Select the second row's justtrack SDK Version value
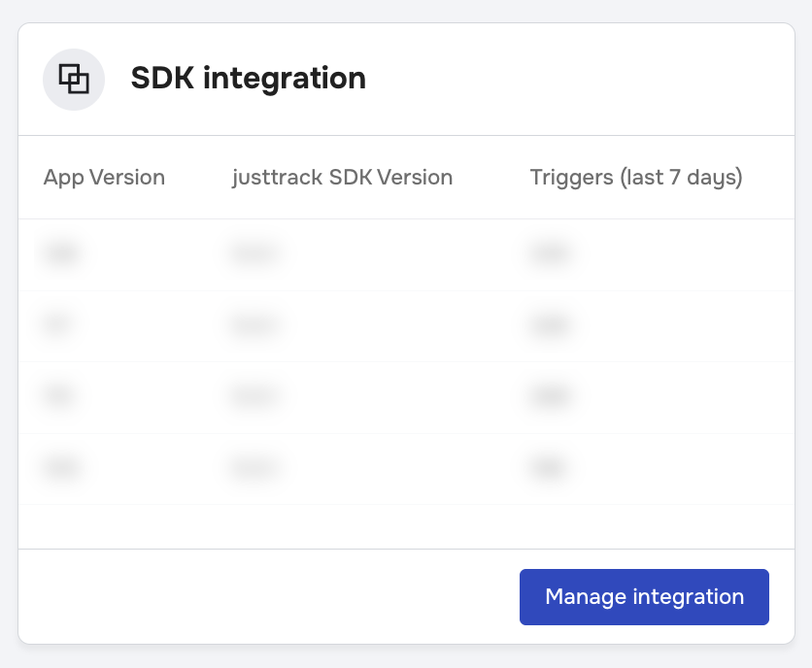 click(255, 326)
